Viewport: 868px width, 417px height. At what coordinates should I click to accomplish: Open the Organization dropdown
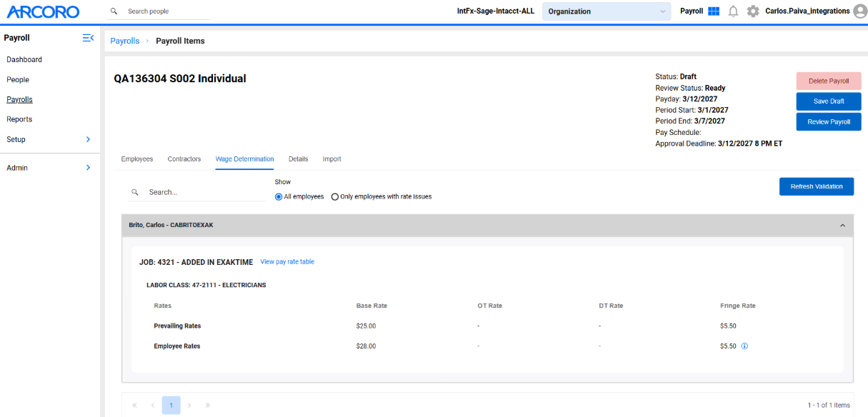pyautogui.click(x=607, y=11)
